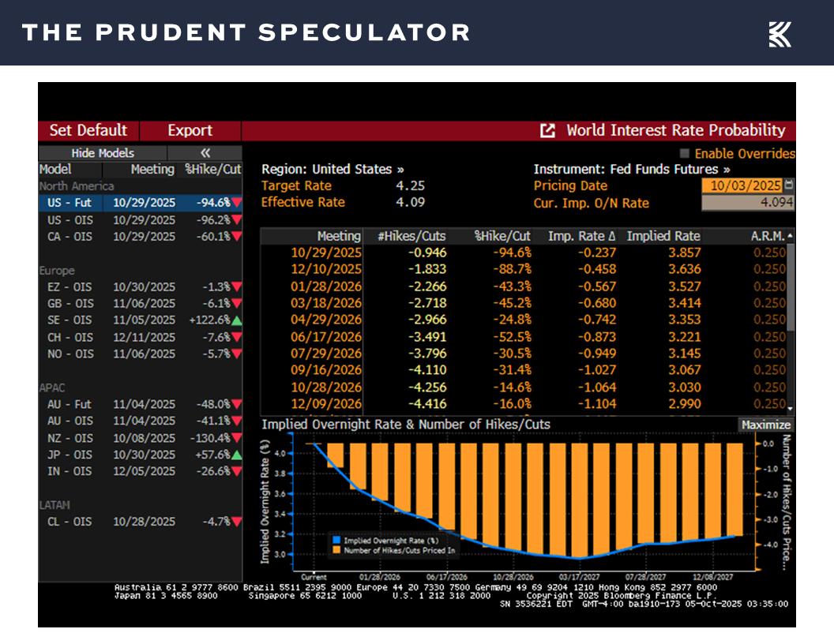Click the red down arrow beside US - Fut

[235, 203]
